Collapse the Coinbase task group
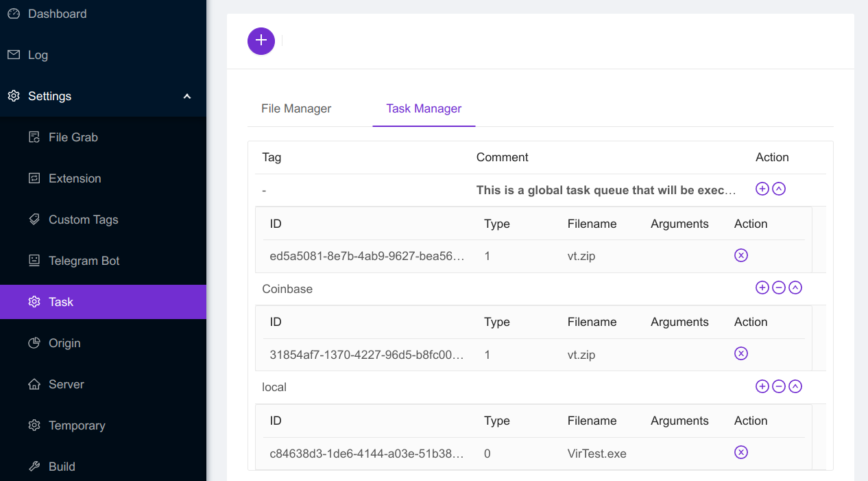 795,288
